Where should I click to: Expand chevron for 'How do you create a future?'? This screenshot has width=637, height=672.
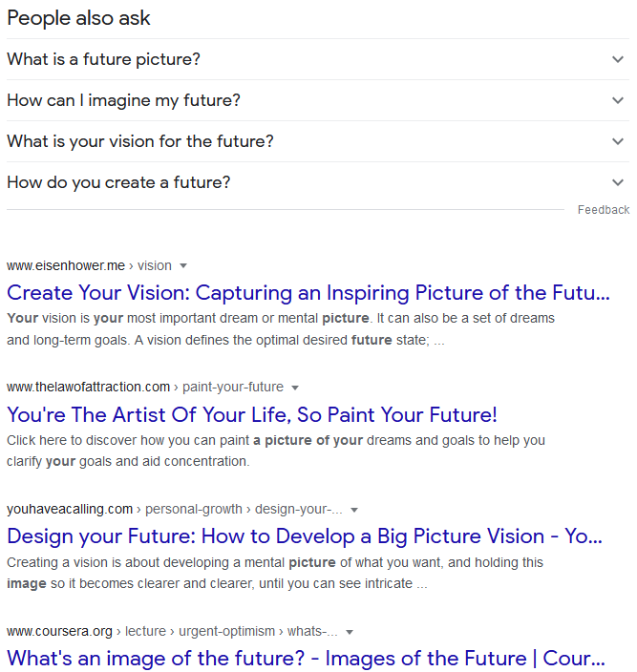coord(618,182)
